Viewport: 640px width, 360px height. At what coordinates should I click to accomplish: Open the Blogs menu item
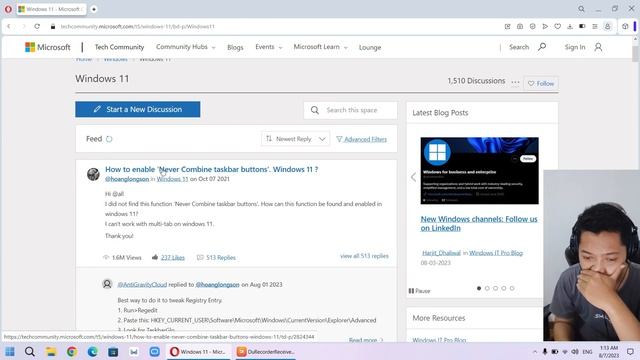tap(235, 47)
